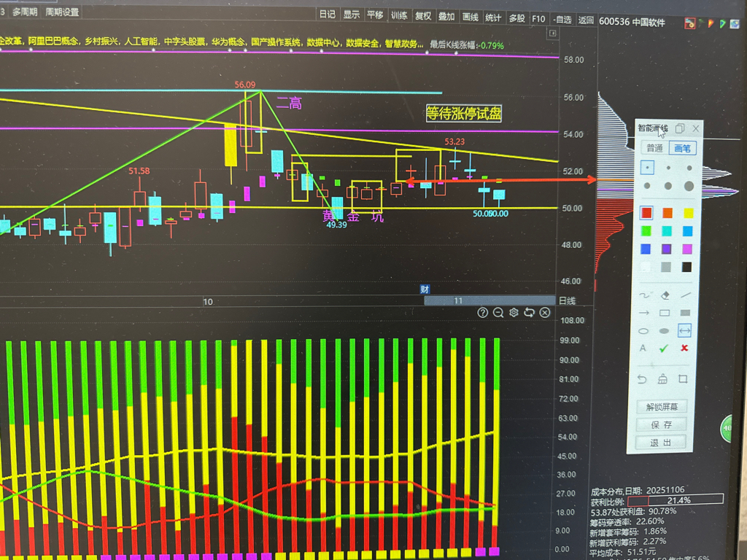
Task: Click the 保存 button to save drawings
Action: 661,424
